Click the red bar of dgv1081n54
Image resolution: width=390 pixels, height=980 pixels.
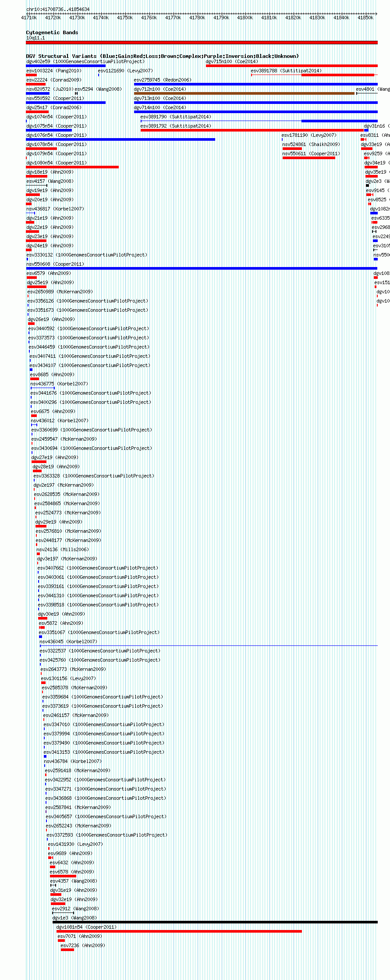click(179, 931)
